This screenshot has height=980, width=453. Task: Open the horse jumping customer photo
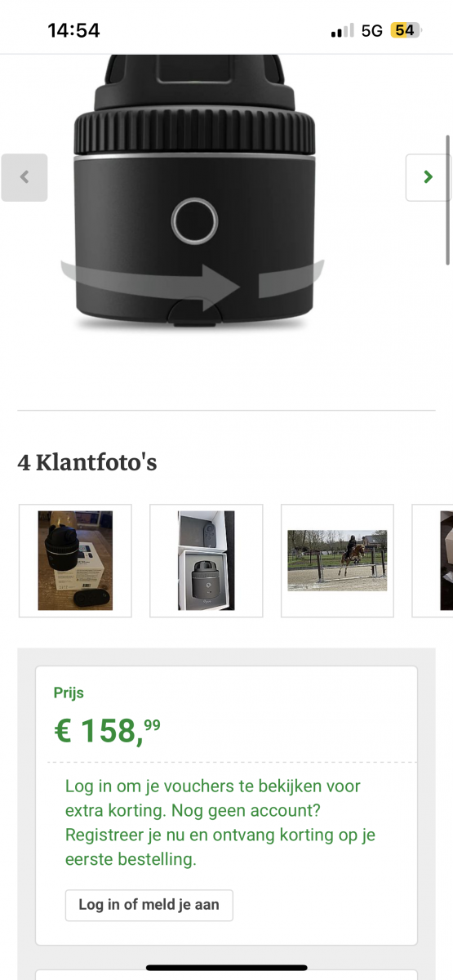point(337,560)
